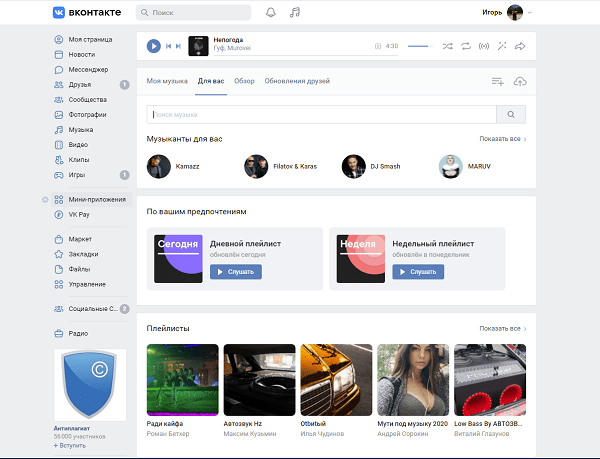This screenshot has height=459, width=600.
Task: Open playlist Автозвук Hz
Action: tap(259, 380)
